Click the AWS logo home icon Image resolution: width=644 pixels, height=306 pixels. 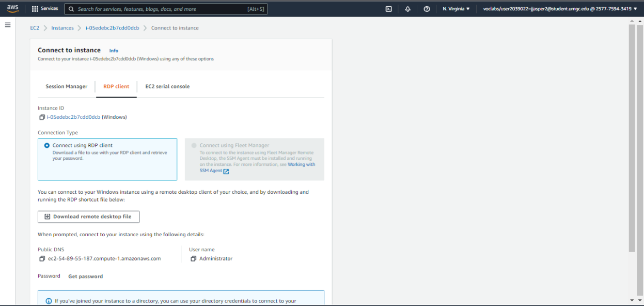pyautogui.click(x=12, y=8)
